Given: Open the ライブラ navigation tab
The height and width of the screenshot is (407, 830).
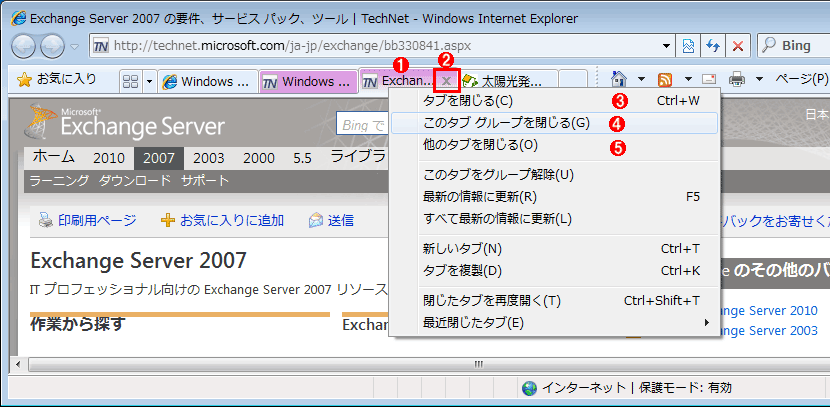Looking at the screenshot, I should click(x=358, y=157).
